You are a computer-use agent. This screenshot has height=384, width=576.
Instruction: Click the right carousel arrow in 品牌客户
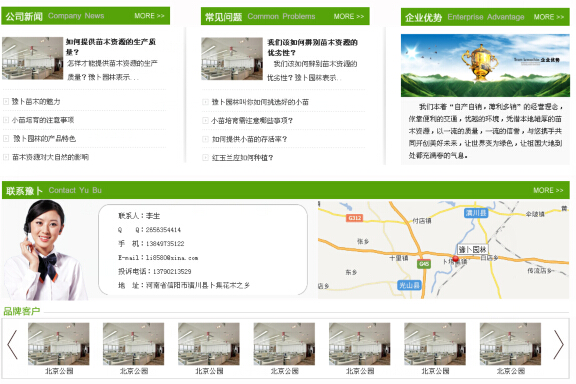(559, 344)
